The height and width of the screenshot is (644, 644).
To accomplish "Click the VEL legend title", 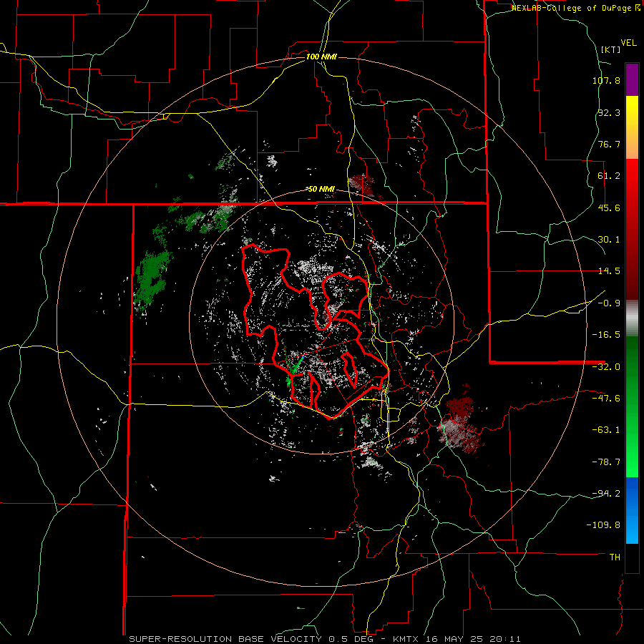I will tap(628, 43).
